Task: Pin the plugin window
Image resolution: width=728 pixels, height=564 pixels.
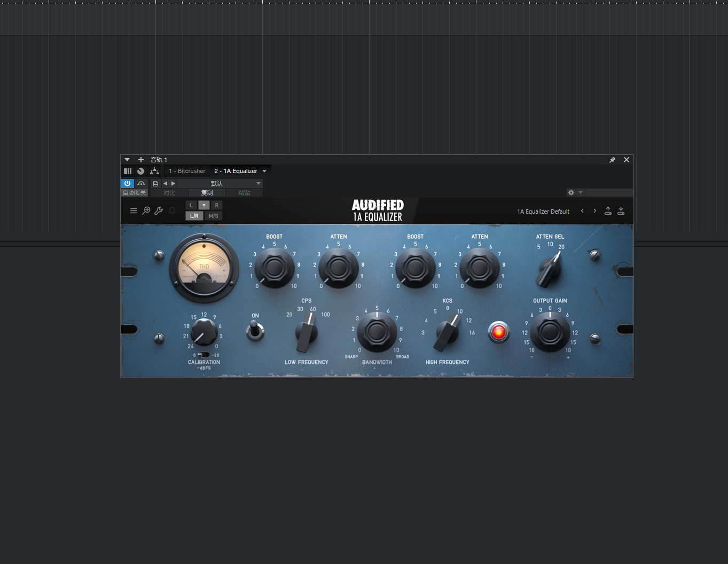Action: click(x=612, y=159)
